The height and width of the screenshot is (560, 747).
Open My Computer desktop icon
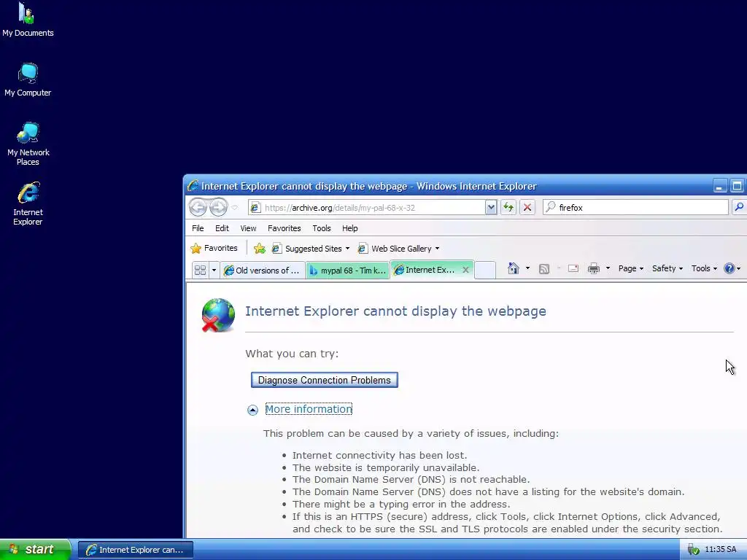[28, 80]
